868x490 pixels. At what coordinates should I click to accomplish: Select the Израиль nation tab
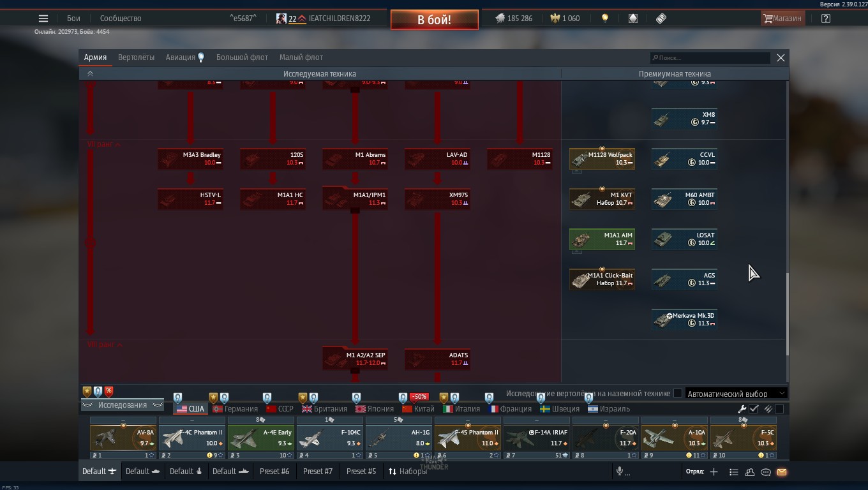608,409
